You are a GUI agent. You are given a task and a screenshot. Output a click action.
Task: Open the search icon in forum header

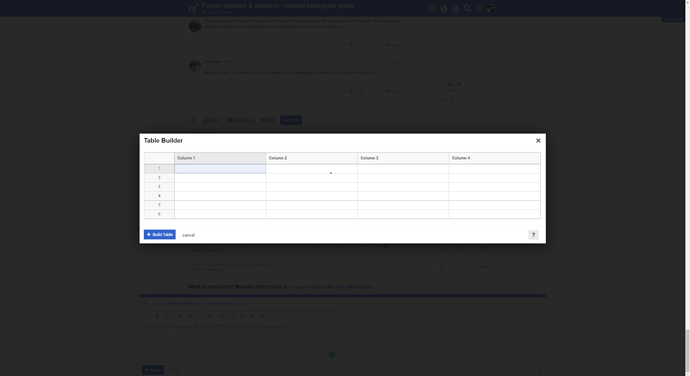click(x=467, y=8)
